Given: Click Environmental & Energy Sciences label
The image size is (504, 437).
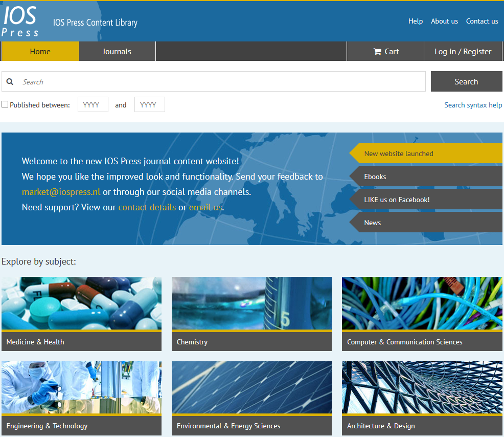Looking at the screenshot, I should (x=228, y=426).
